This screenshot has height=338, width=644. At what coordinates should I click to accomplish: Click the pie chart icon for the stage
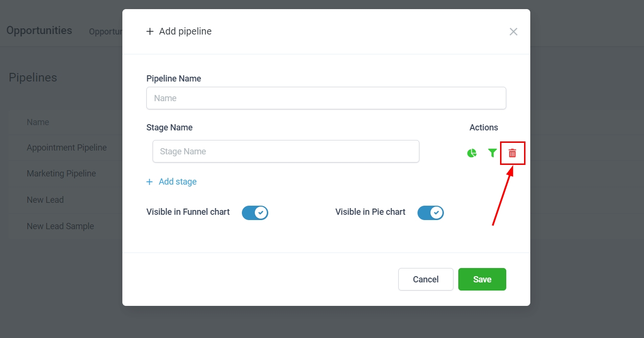click(x=472, y=153)
